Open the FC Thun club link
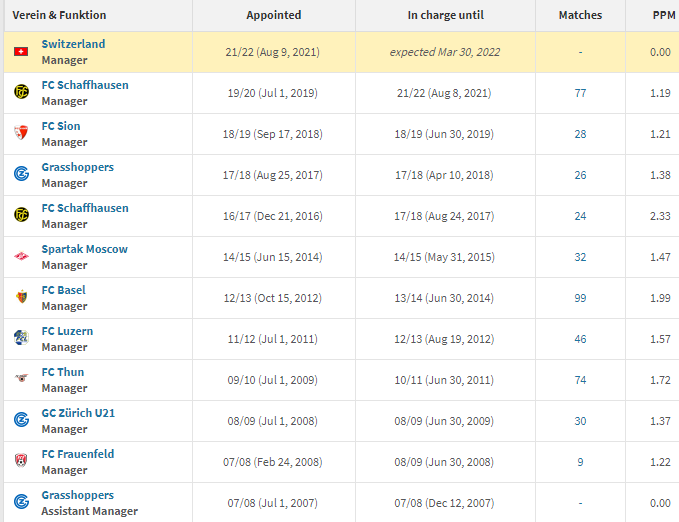This screenshot has width=679, height=522. point(63,372)
